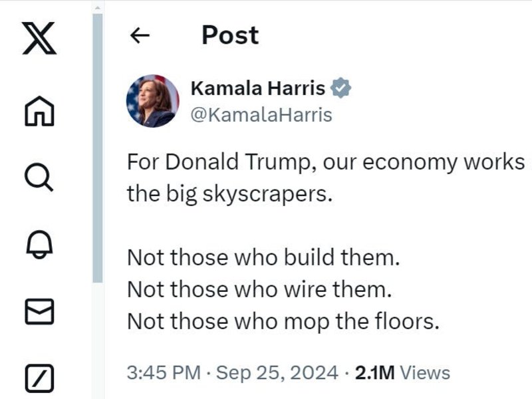
Task: Click the blue verified badge next to Kamala Harris
Action: pyautogui.click(x=342, y=87)
